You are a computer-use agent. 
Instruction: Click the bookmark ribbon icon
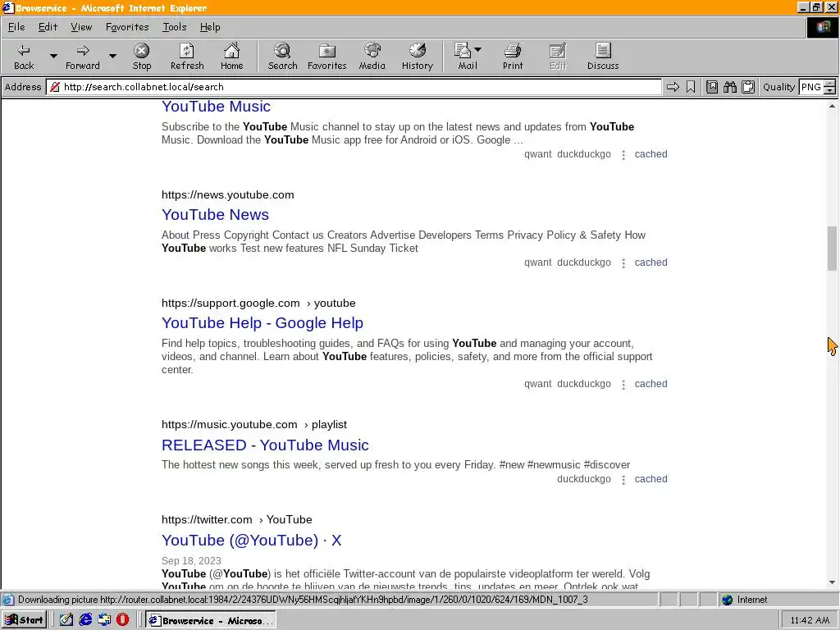click(691, 87)
